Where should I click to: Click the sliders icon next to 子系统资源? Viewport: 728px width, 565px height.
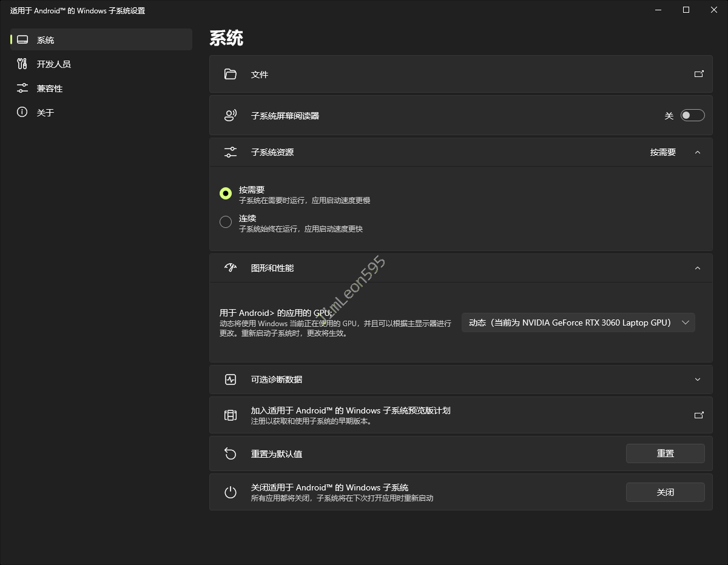(x=230, y=152)
